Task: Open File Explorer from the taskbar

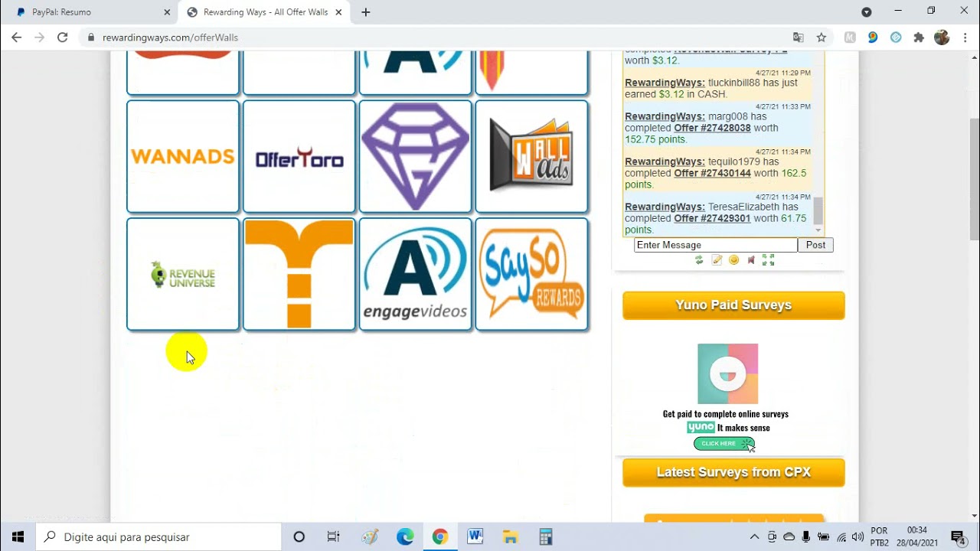Action: [510, 536]
